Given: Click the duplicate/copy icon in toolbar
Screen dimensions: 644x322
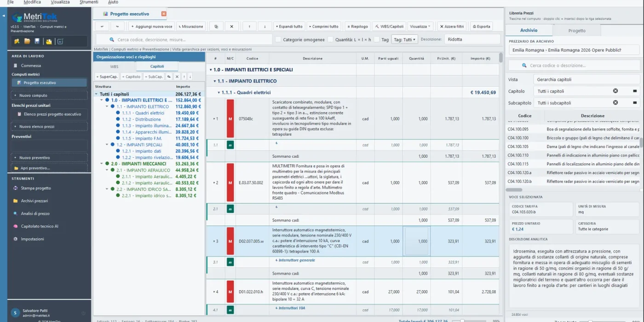Looking at the screenshot, I should 216,26.
